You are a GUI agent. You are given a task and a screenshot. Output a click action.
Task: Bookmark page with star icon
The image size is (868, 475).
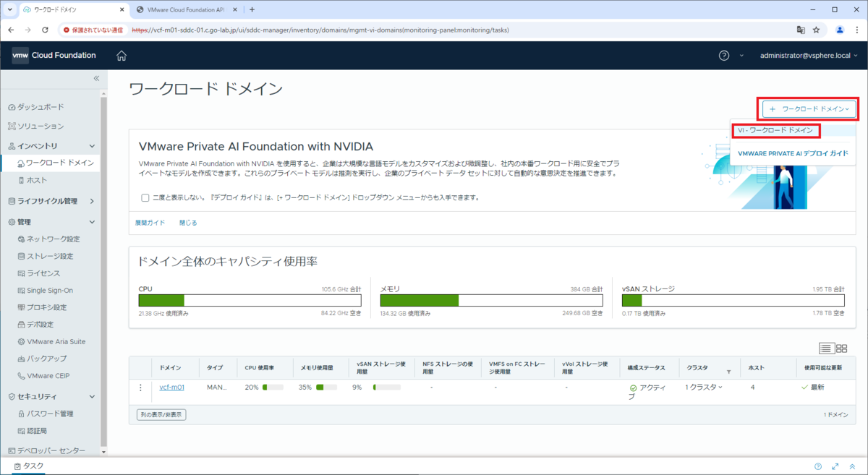click(x=816, y=30)
